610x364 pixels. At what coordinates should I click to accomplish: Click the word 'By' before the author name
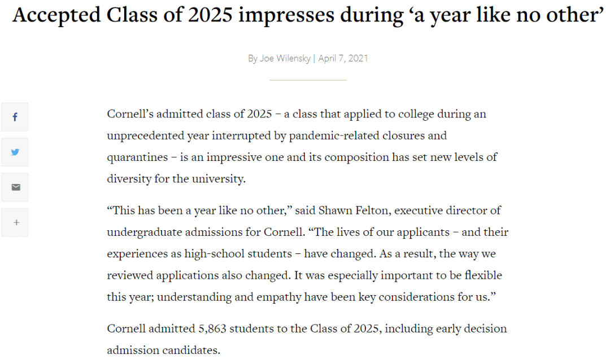pos(252,59)
